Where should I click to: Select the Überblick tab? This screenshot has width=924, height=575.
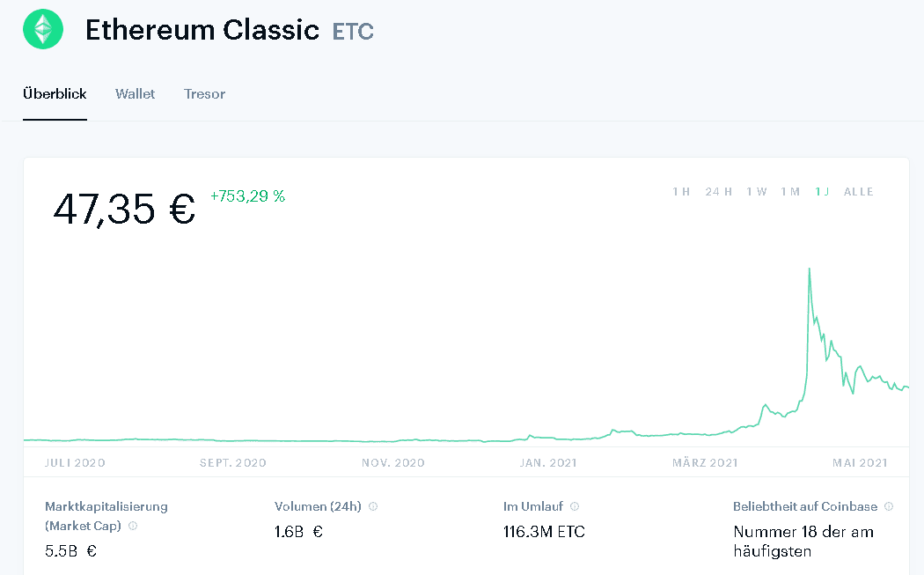55,93
